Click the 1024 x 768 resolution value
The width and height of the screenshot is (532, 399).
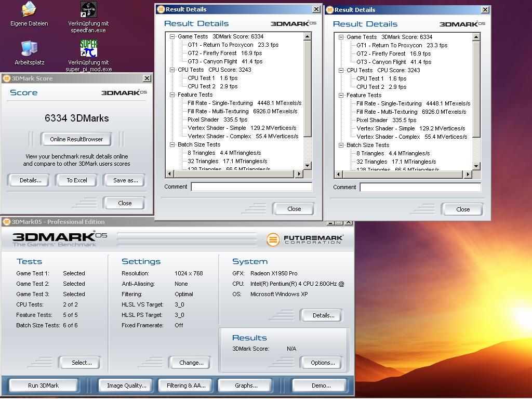coord(189,273)
